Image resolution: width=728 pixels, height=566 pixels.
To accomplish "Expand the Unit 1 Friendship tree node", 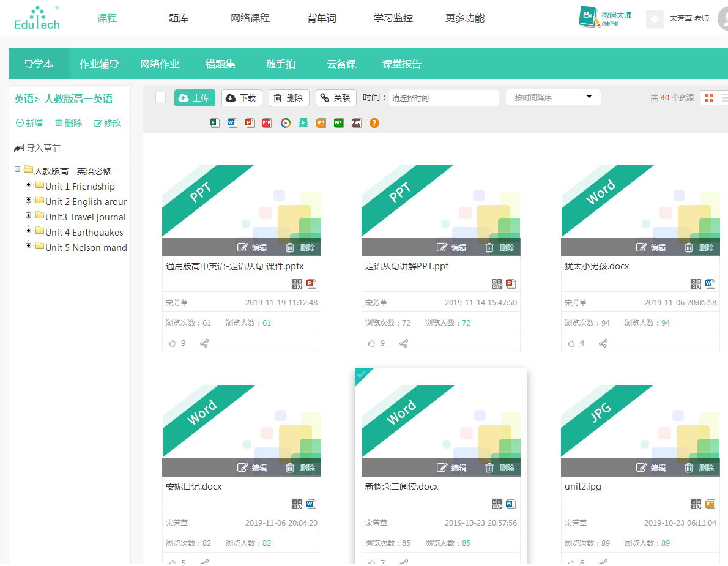I will (x=29, y=185).
